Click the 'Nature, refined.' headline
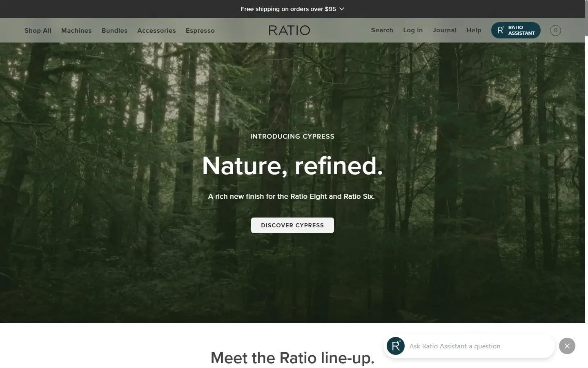Screen dimensions: 588x368 tap(293, 166)
